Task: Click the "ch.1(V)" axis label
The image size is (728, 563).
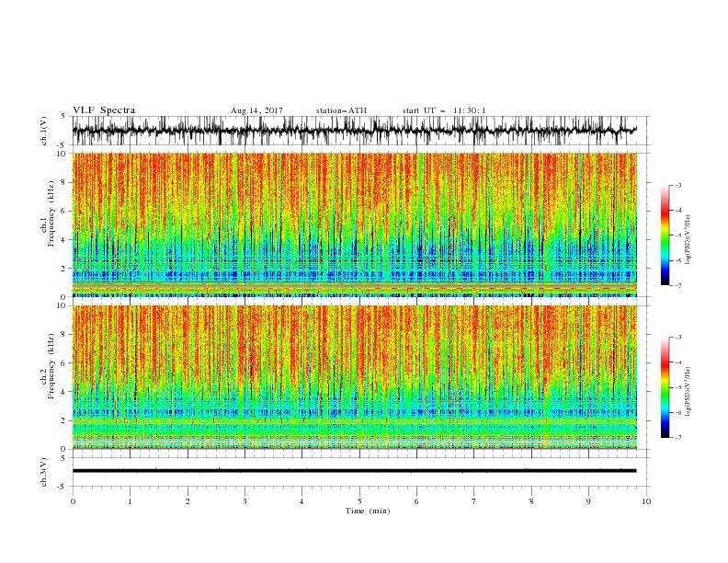Action: tap(44, 131)
